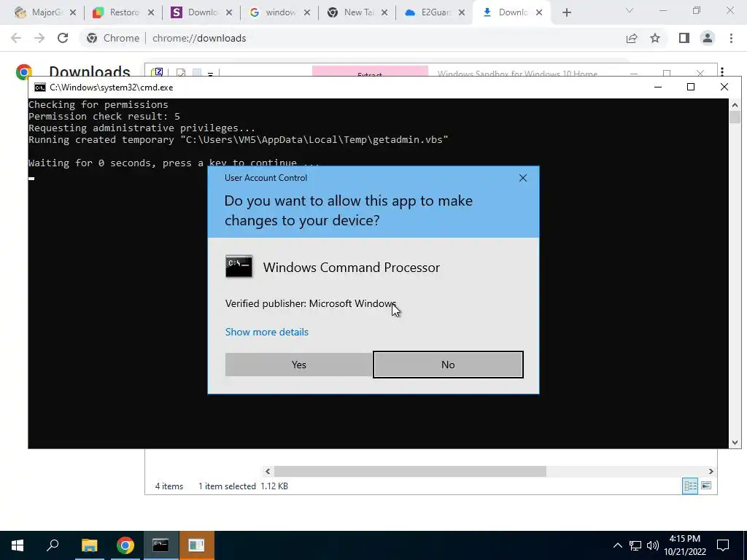
Task: Close the Restoro tab
Action: tap(151, 13)
